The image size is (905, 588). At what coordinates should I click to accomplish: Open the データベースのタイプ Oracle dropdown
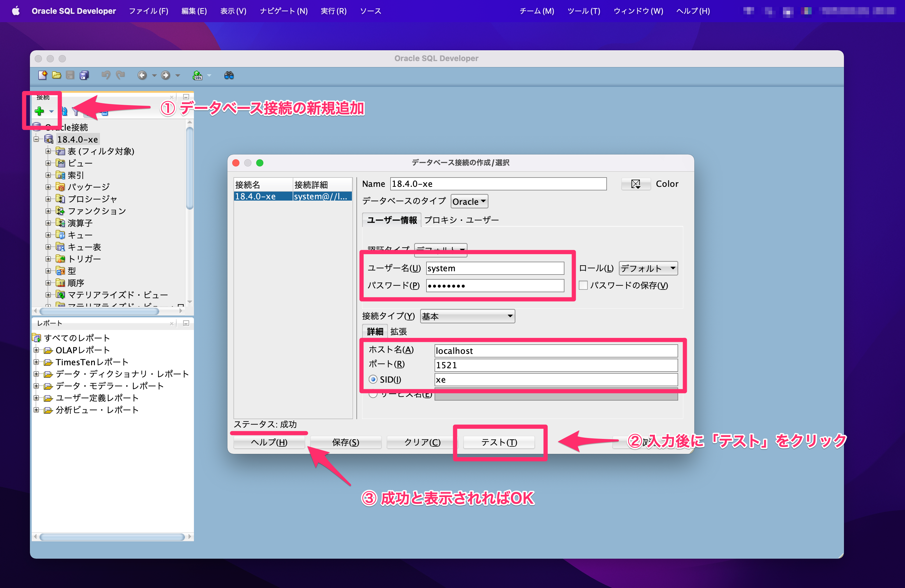tap(469, 201)
